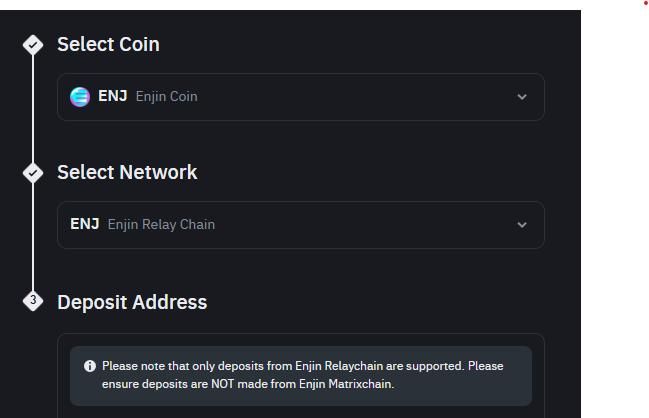Click the step 2 checkmark diamond
Image resolution: width=649 pixels, height=418 pixels.
(33, 173)
